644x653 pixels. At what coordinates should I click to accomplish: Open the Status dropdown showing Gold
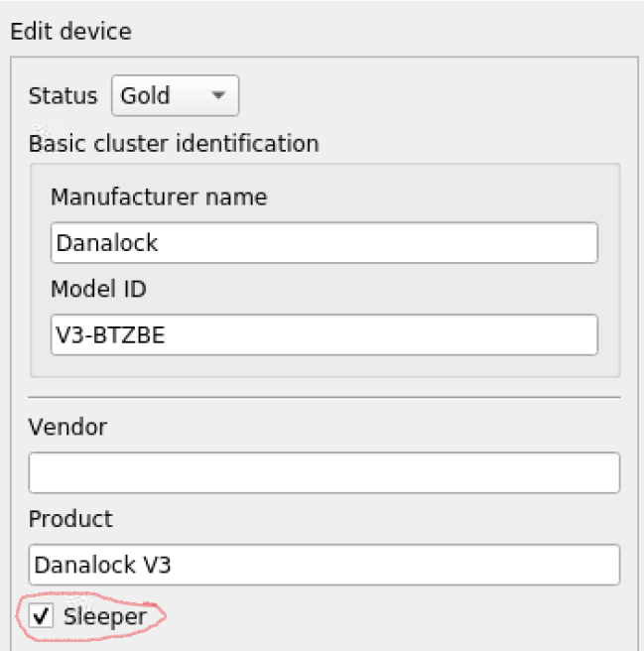175,96
